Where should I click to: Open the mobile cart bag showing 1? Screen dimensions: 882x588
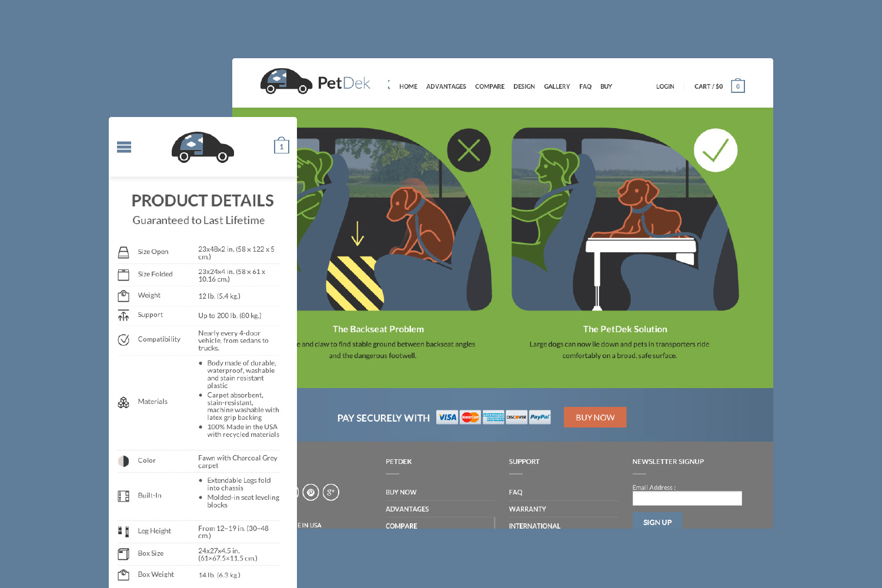282,145
